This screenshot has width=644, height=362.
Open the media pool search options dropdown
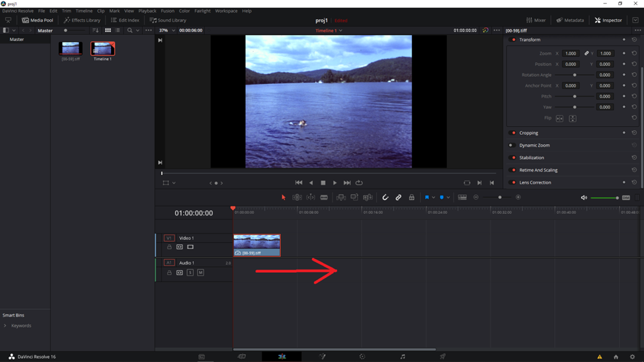138,30
